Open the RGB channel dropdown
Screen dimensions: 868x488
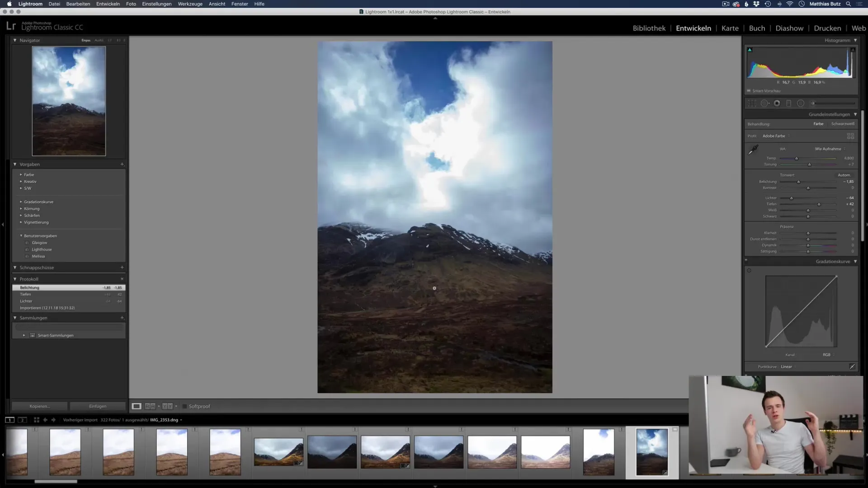828,355
